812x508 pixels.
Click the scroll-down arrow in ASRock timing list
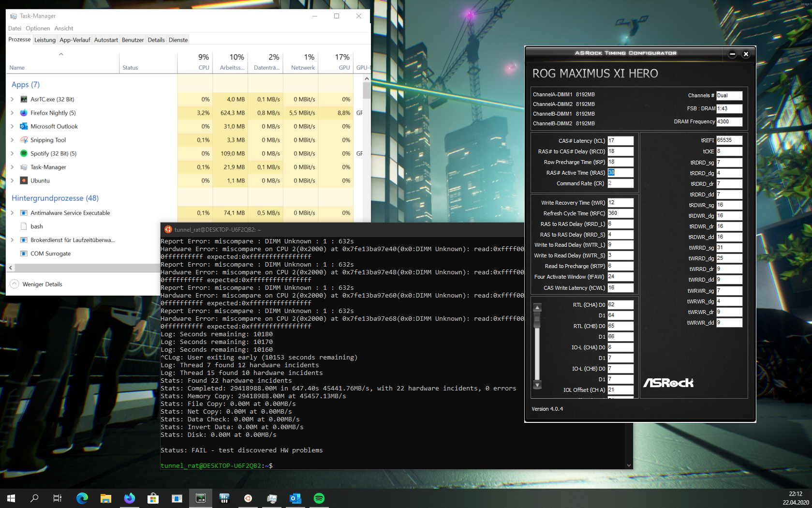537,385
